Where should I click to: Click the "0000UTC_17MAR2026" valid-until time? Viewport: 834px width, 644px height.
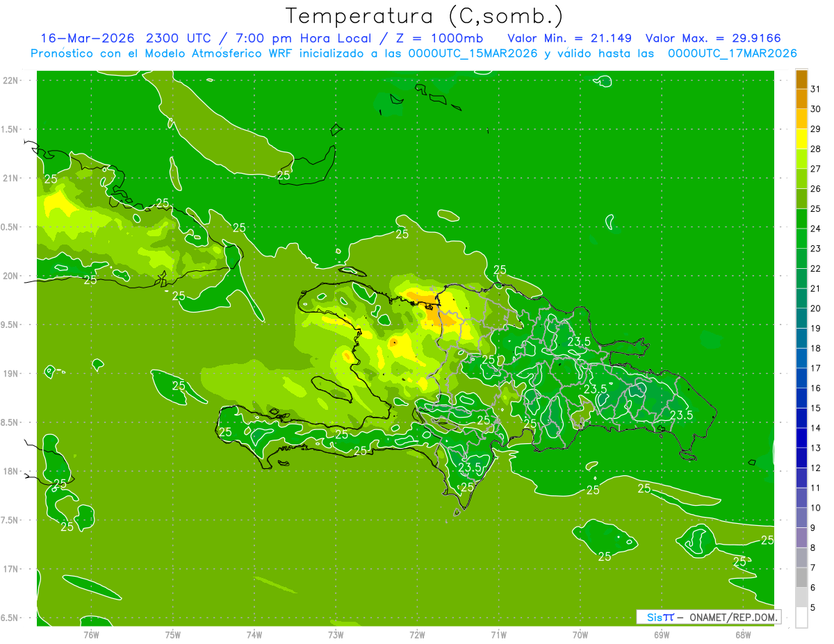point(733,53)
